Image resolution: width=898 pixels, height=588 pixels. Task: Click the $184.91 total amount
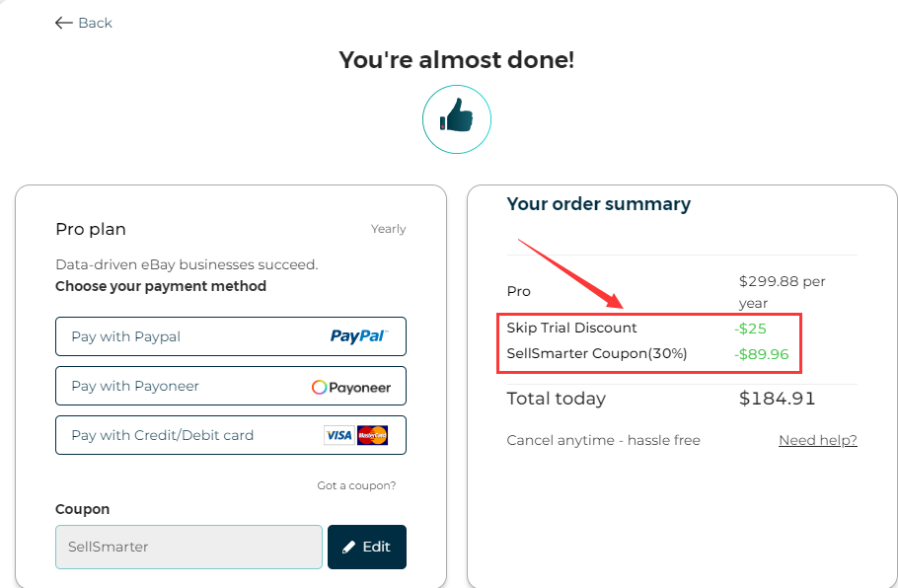coord(777,399)
